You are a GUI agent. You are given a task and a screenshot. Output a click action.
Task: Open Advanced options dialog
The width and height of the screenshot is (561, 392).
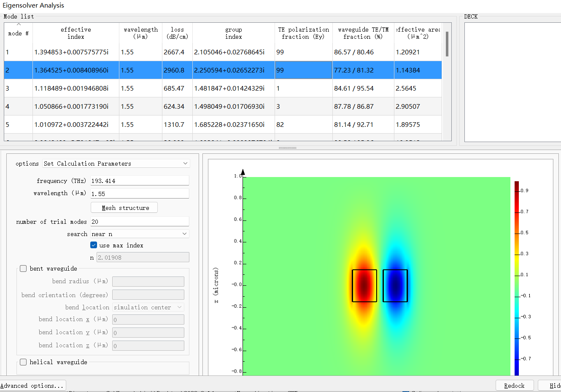pyautogui.click(x=32, y=386)
